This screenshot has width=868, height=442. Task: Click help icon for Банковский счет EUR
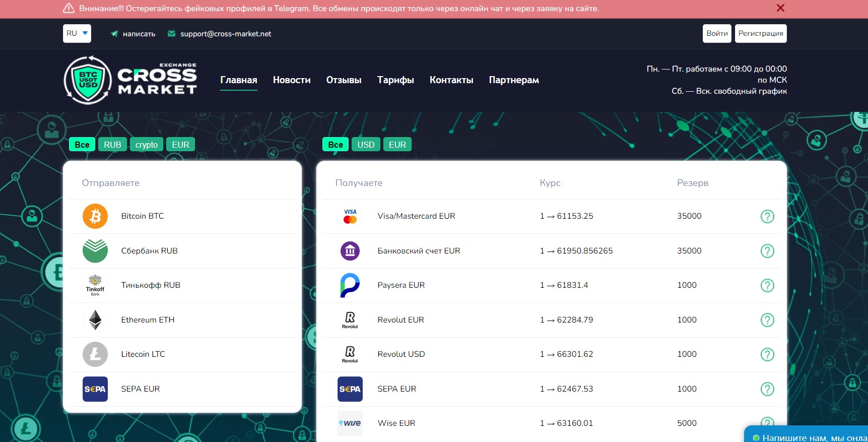[x=767, y=251]
